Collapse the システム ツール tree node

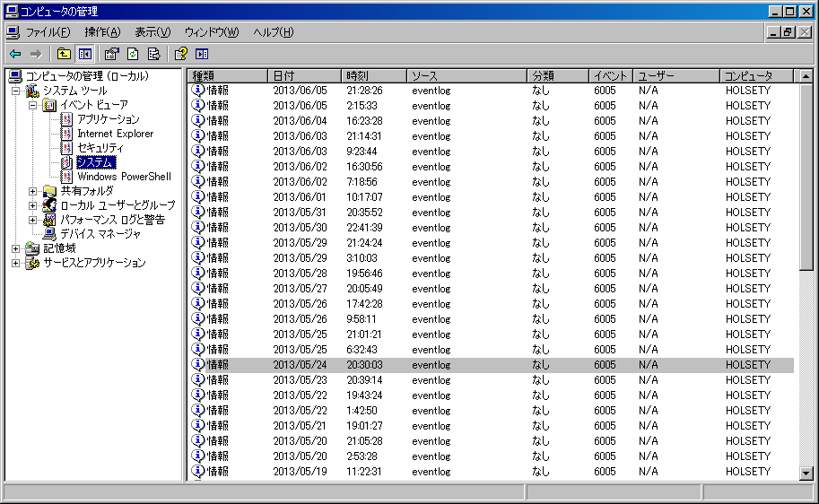16,91
